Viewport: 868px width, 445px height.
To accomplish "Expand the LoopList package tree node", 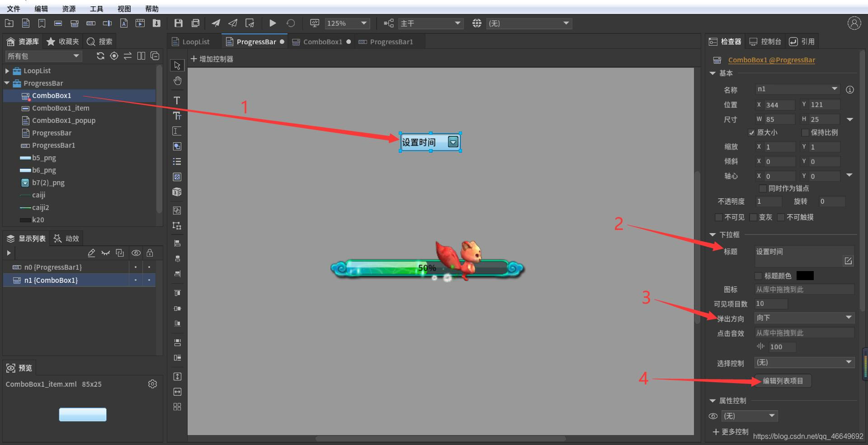I will click(x=7, y=71).
